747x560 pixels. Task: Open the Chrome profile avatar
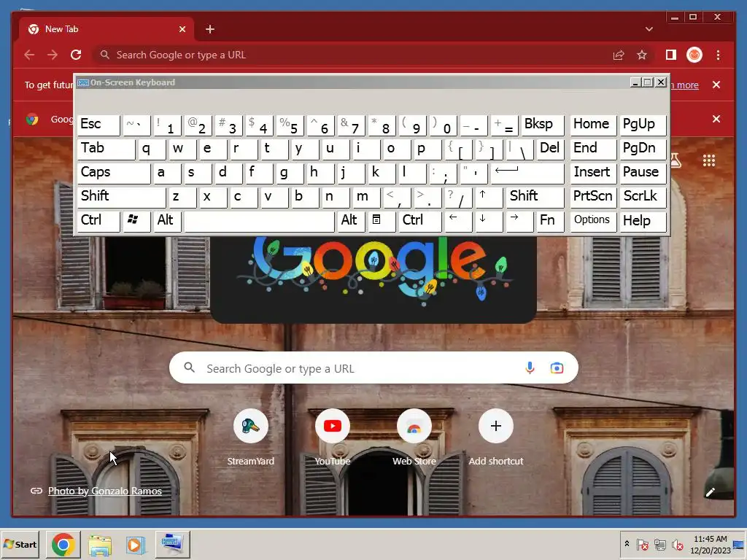tap(694, 55)
